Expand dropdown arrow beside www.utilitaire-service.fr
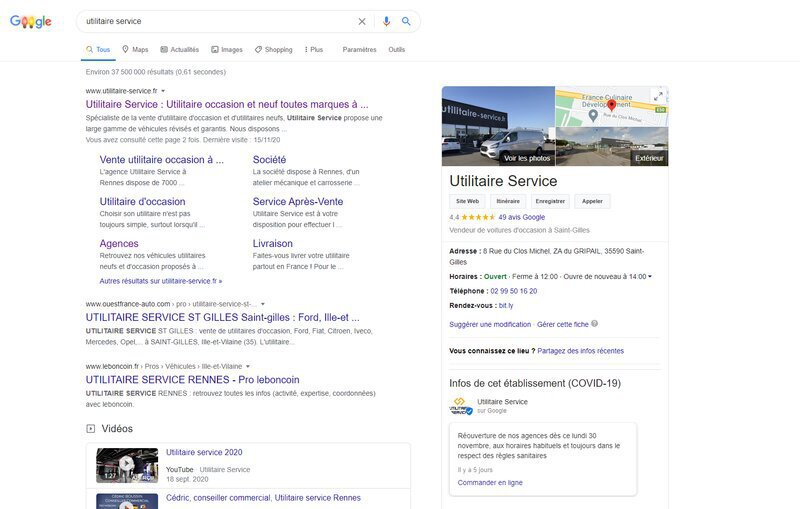Viewport: 800px width, 509px height. (163, 91)
